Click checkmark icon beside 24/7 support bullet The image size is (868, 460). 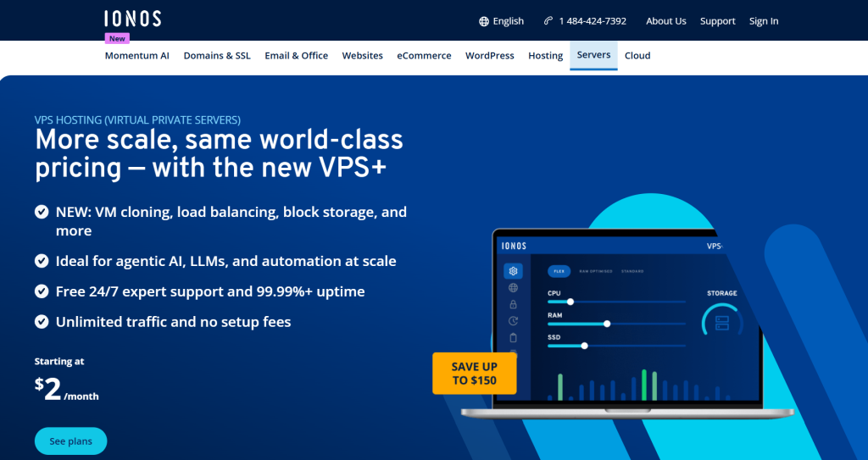(x=42, y=291)
